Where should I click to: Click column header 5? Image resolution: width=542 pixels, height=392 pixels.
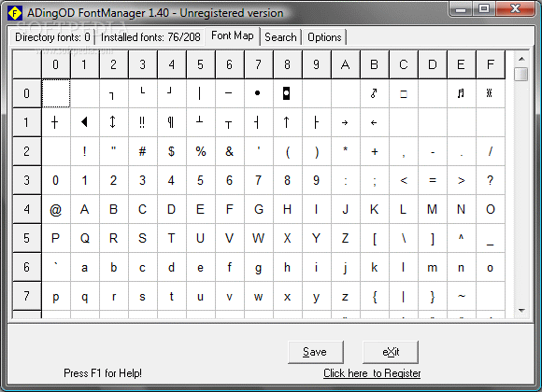[201, 64]
